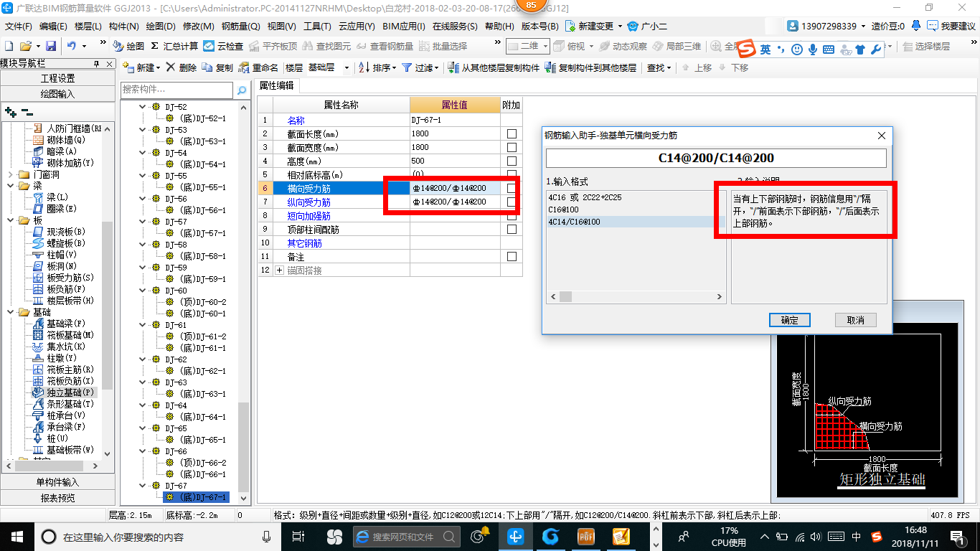This screenshot has width=980, height=551.
Task: Click 取消 in rebar input helper dialog
Action: tap(855, 320)
